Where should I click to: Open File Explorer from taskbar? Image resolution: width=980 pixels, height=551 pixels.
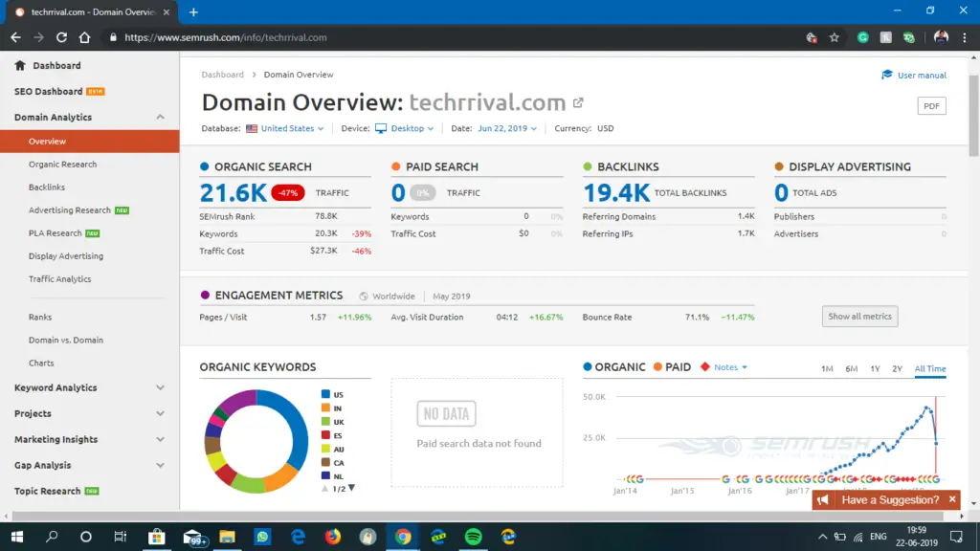[x=227, y=537]
